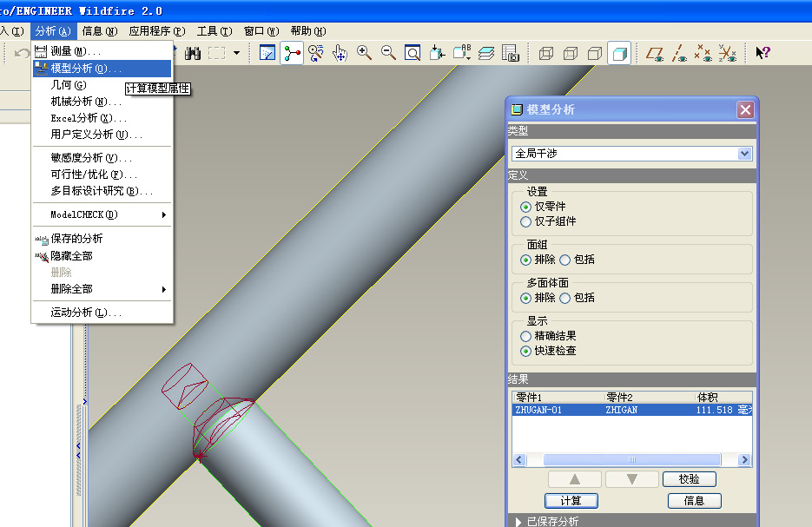Choose 敏感度分析 menu entry
The width and height of the screenshot is (812, 527).
coord(102,158)
